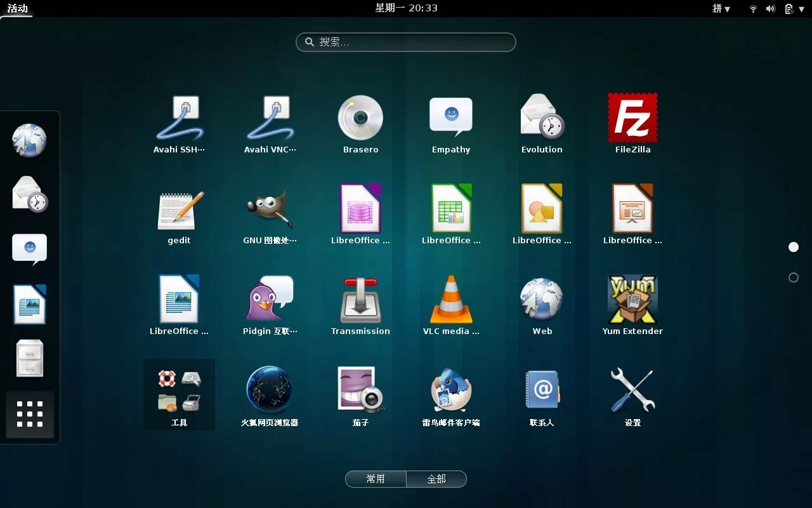Open the 拼 input method dropdown
Viewport: 812px width, 508px height.
click(x=721, y=8)
